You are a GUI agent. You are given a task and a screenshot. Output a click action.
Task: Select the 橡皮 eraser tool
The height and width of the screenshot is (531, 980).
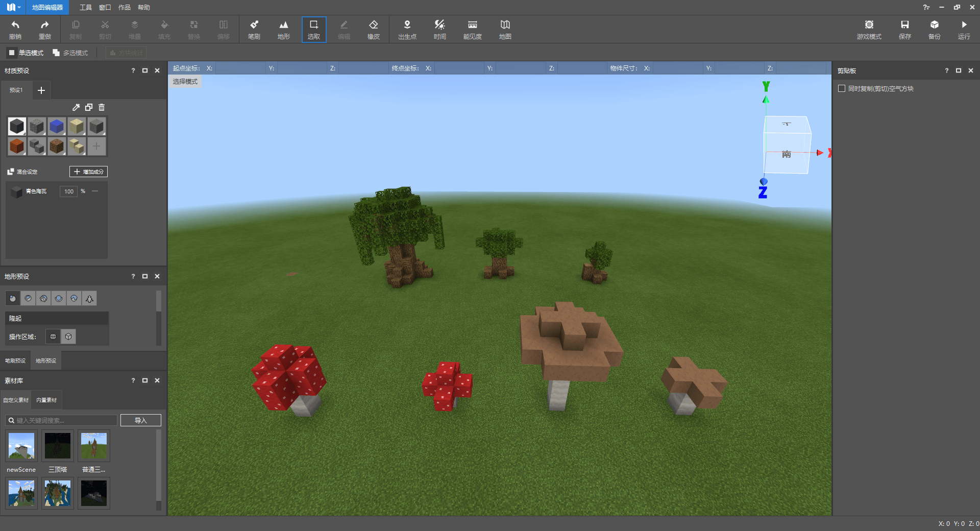pos(374,30)
